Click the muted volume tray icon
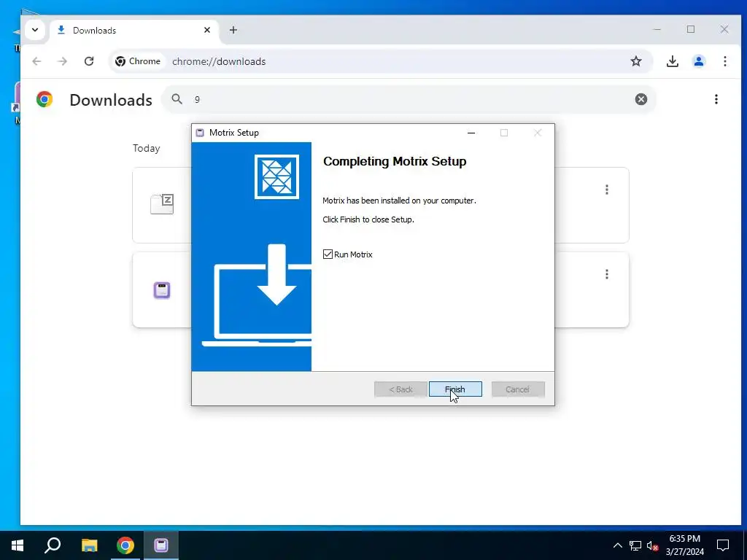 tap(652, 545)
